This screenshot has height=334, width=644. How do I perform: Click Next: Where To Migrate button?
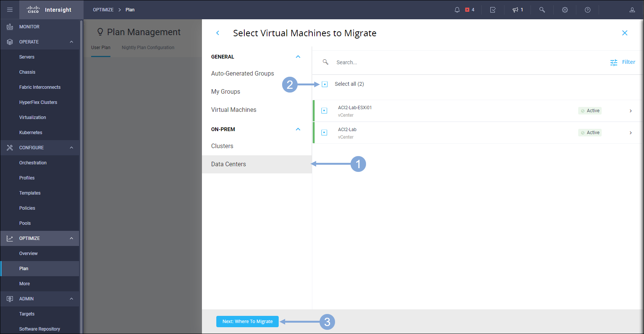[247, 322]
